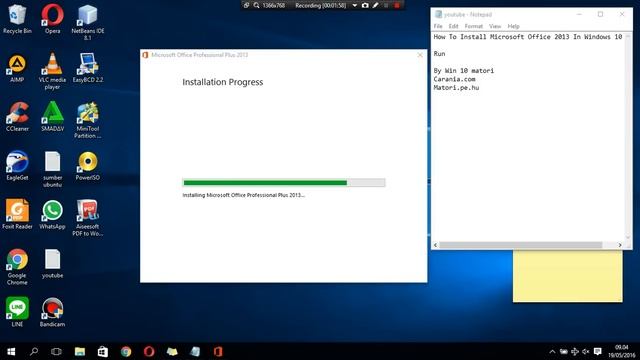The image size is (640, 360).
Task: Click the yellow sticky note on the desktop
Action: pos(568,276)
